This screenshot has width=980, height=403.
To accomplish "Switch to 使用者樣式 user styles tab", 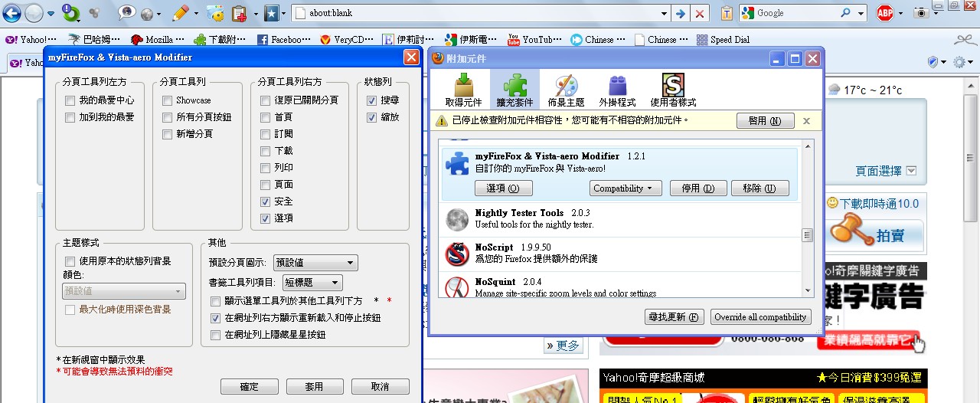I will click(x=673, y=90).
